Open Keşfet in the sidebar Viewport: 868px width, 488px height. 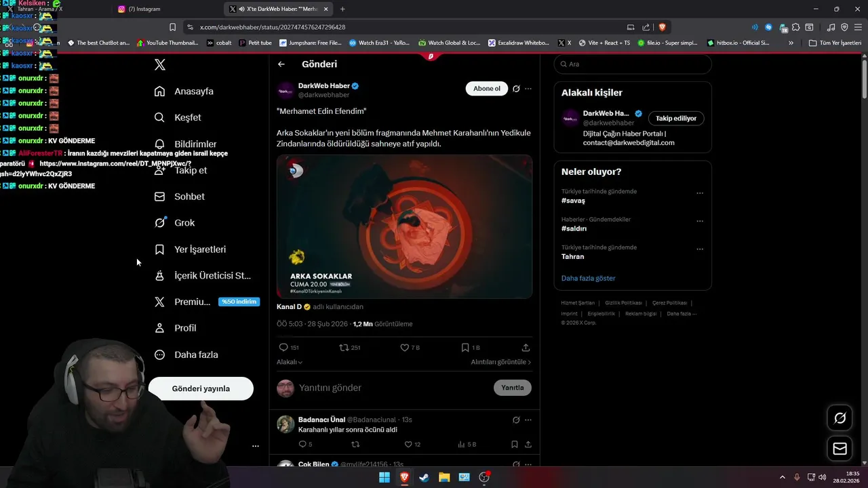point(178,117)
